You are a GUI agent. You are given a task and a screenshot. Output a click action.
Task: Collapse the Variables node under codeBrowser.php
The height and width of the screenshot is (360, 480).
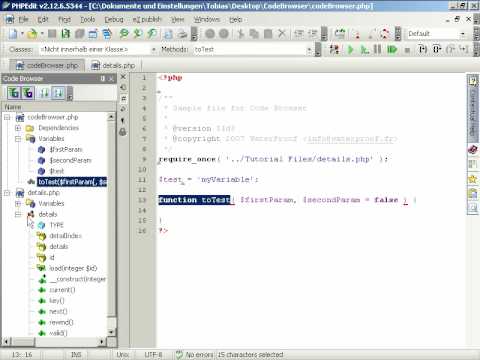18,139
